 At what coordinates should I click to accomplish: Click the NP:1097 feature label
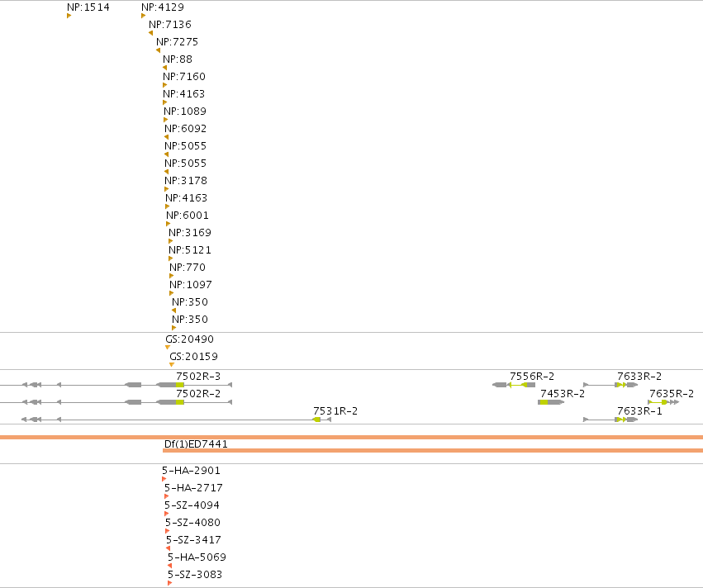tap(191, 285)
